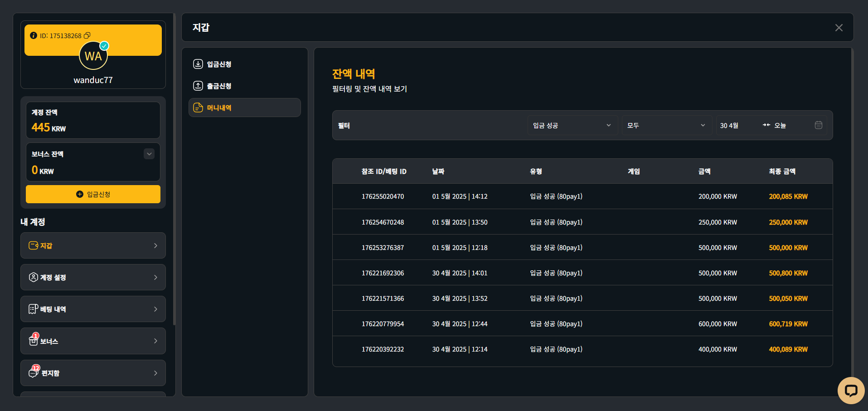Click the betting history receipt icon
The width and height of the screenshot is (868, 411).
point(34,309)
